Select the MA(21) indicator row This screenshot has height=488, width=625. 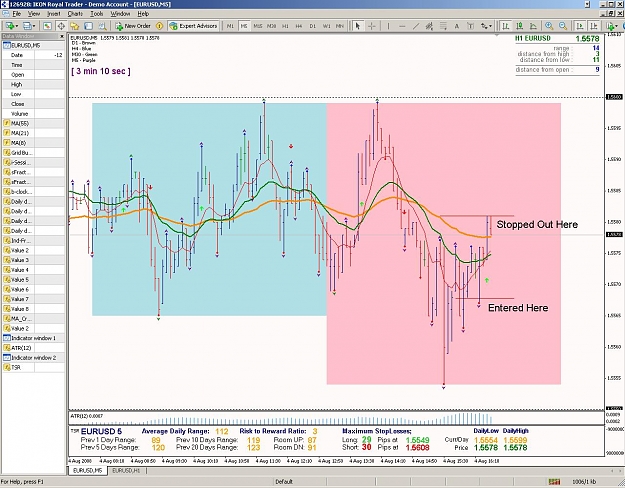coord(33,133)
